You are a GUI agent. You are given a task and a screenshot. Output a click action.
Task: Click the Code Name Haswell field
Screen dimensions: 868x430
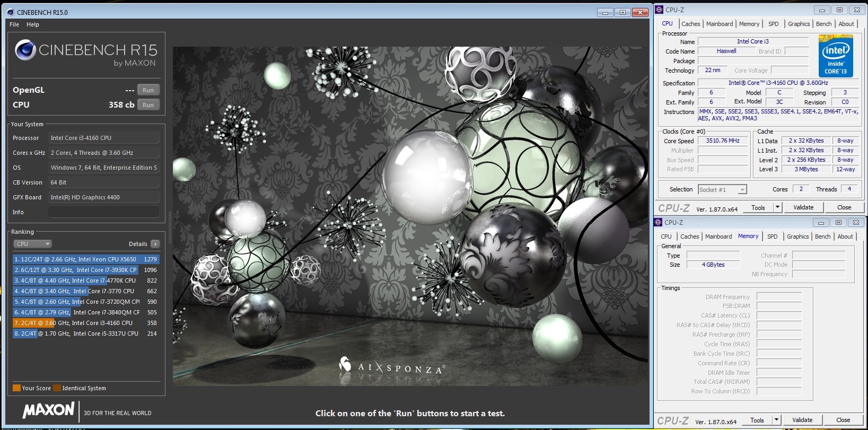pos(726,51)
